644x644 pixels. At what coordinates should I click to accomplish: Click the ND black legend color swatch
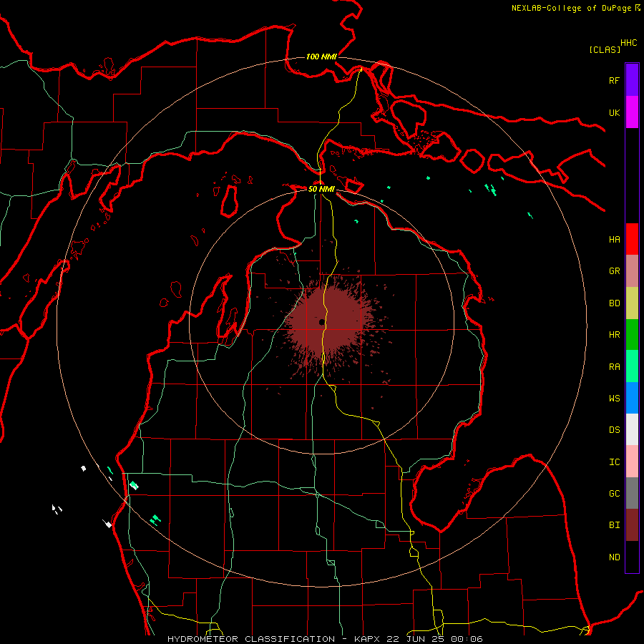click(x=632, y=557)
